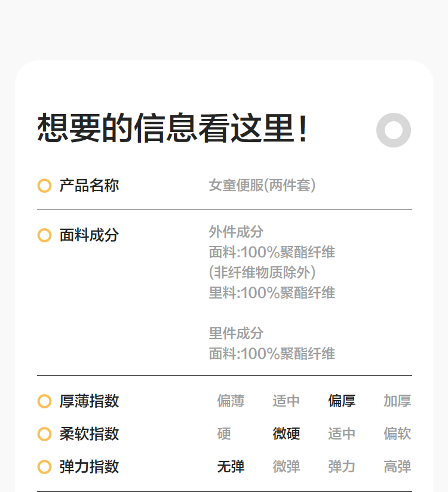Choose 偏软 softness option
The image size is (448, 492).
pyautogui.click(x=397, y=434)
